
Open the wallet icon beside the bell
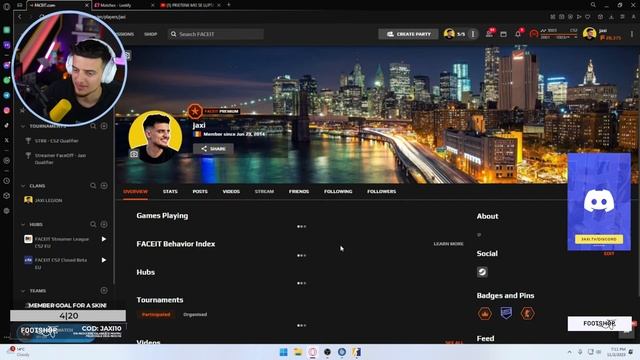[x=504, y=34]
